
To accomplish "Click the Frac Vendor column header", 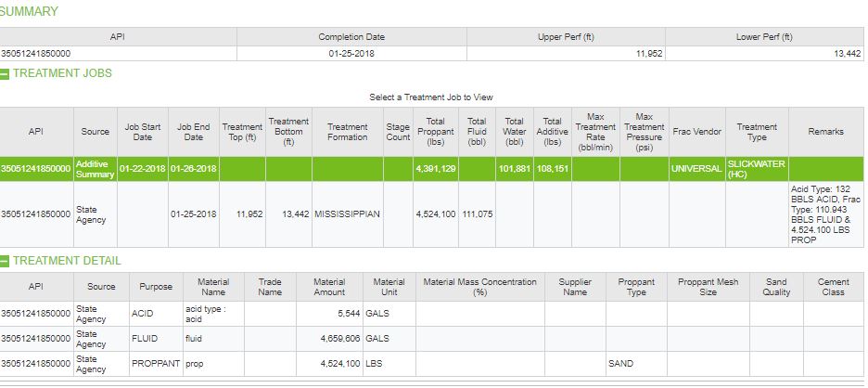I will tap(697, 132).
